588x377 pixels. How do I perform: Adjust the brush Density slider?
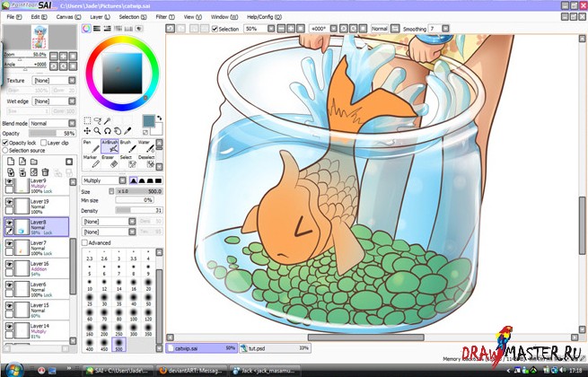139,210
